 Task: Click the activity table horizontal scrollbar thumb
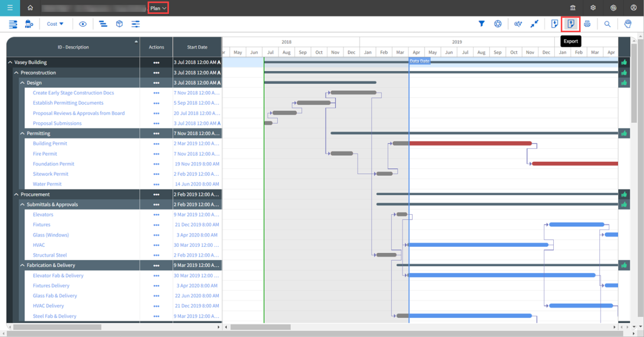coord(57,327)
